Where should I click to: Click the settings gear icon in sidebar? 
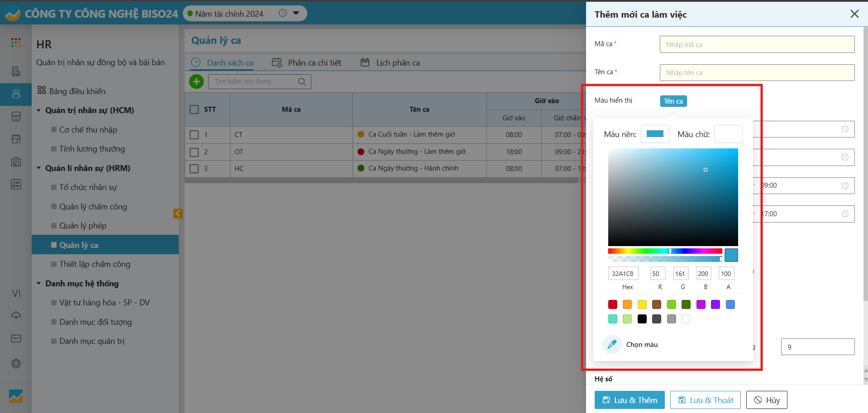[x=16, y=363]
